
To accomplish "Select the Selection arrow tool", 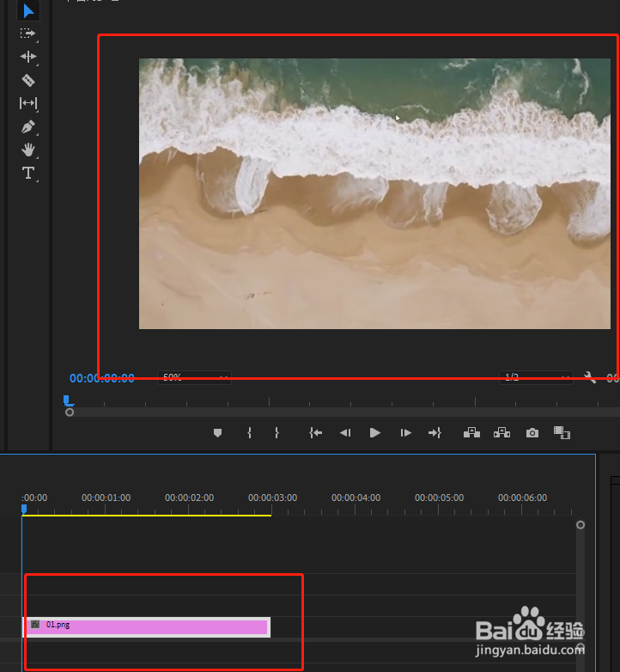I will click(28, 10).
